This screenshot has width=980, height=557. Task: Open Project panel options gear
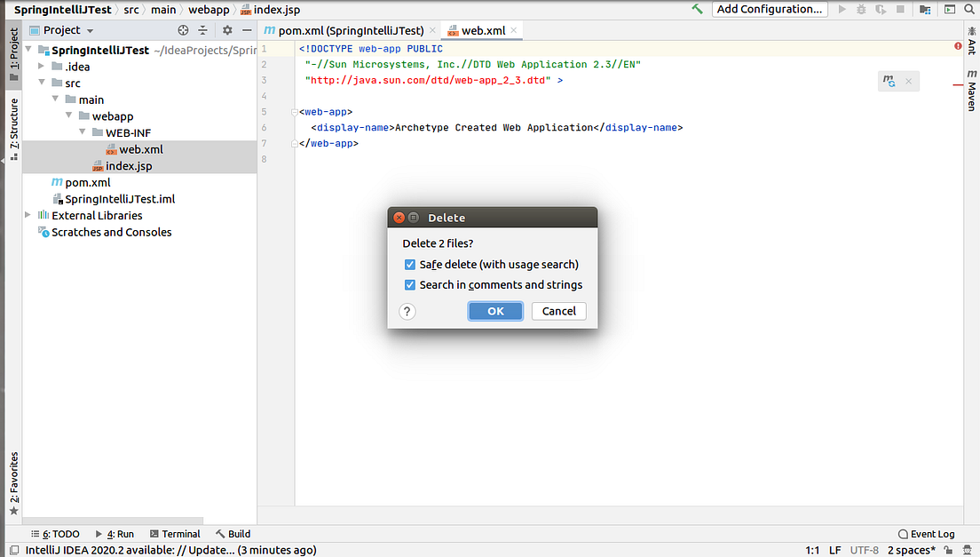(x=227, y=29)
